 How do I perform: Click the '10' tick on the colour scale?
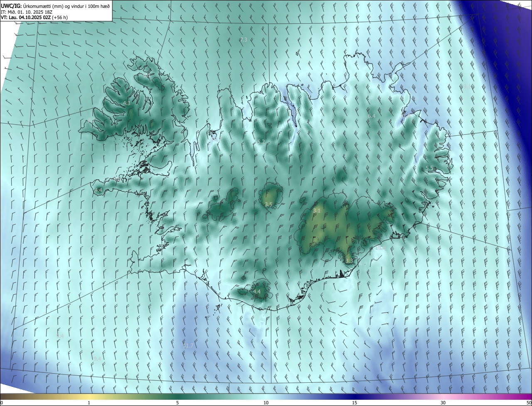tap(266, 403)
